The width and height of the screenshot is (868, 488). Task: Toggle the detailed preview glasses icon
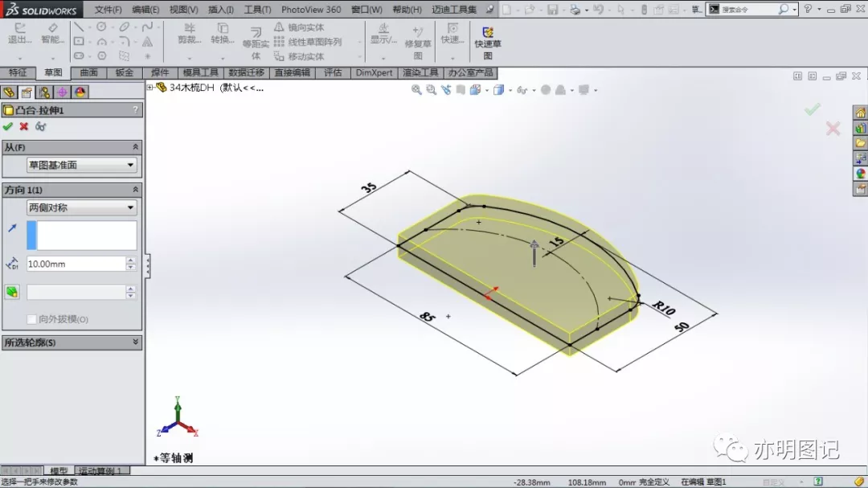(40, 126)
